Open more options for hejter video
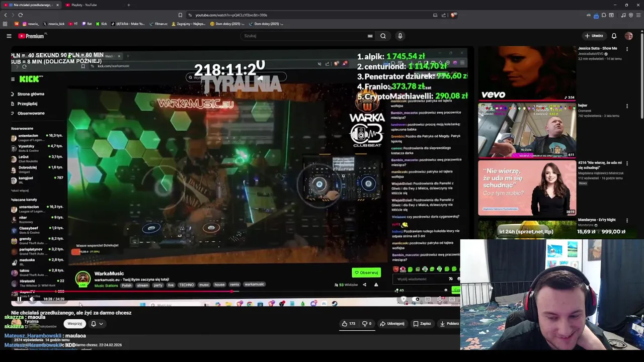Image resolution: width=644 pixels, height=362 pixels. pos(627,106)
